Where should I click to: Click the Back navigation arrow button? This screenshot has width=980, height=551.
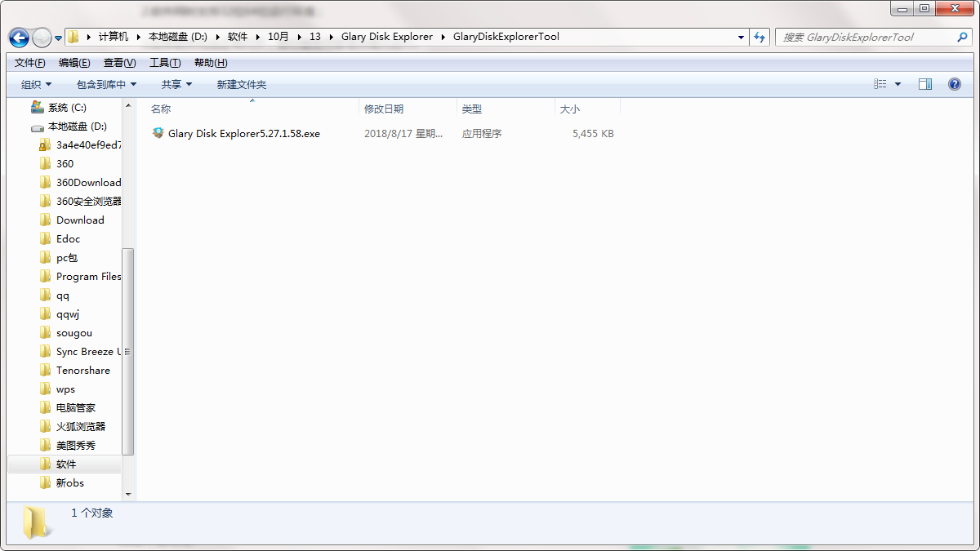pos(19,38)
